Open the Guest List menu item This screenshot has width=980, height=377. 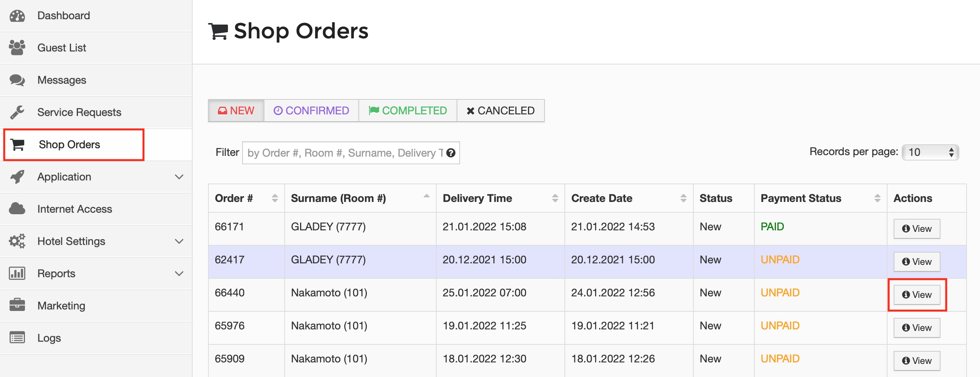point(96,48)
